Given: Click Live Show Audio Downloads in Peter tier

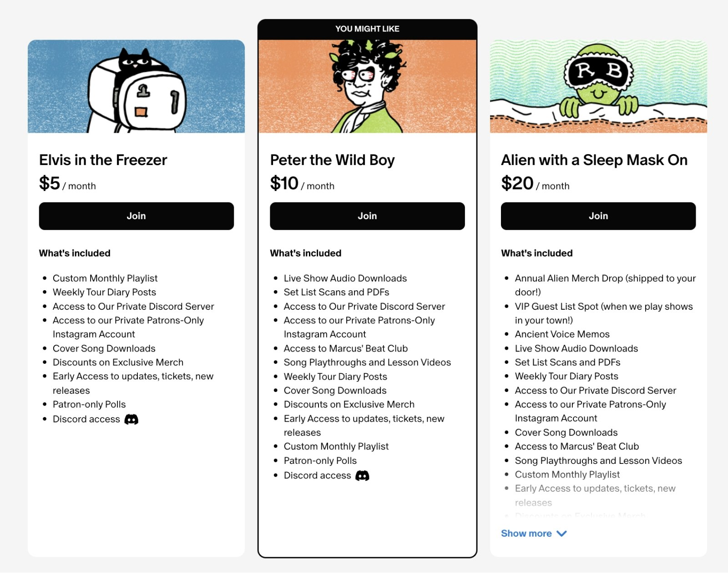Looking at the screenshot, I should coord(345,278).
